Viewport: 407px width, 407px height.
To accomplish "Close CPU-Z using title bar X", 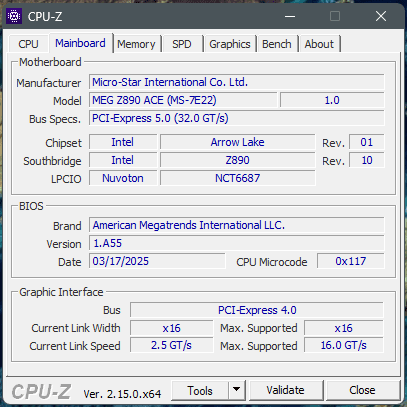I will (381, 16).
